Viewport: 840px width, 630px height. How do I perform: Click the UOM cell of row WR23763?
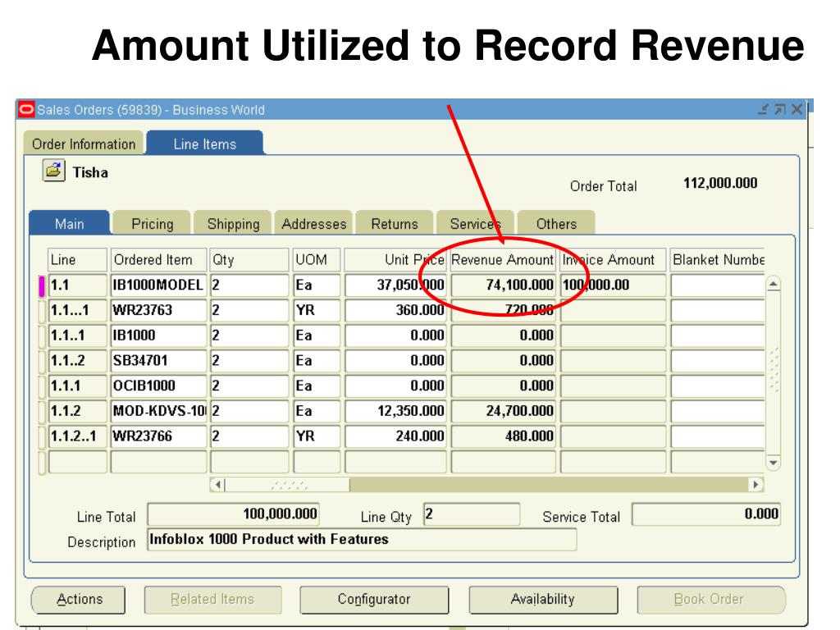[x=317, y=310]
